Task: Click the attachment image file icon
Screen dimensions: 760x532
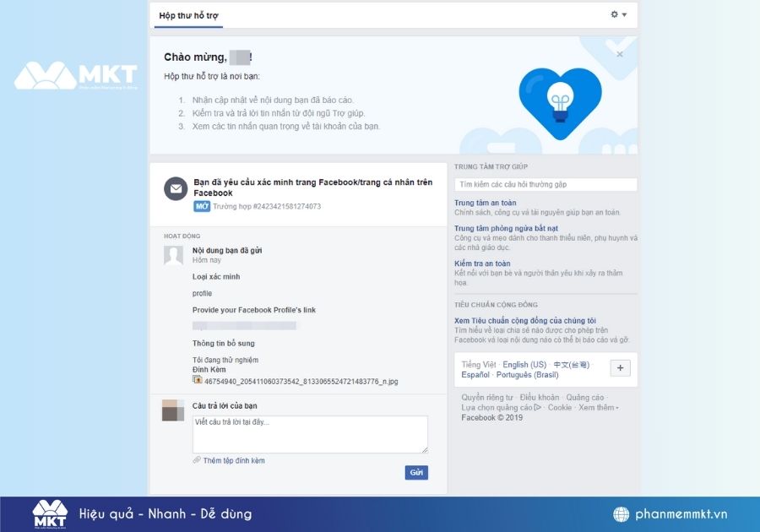Action: coord(198,380)
